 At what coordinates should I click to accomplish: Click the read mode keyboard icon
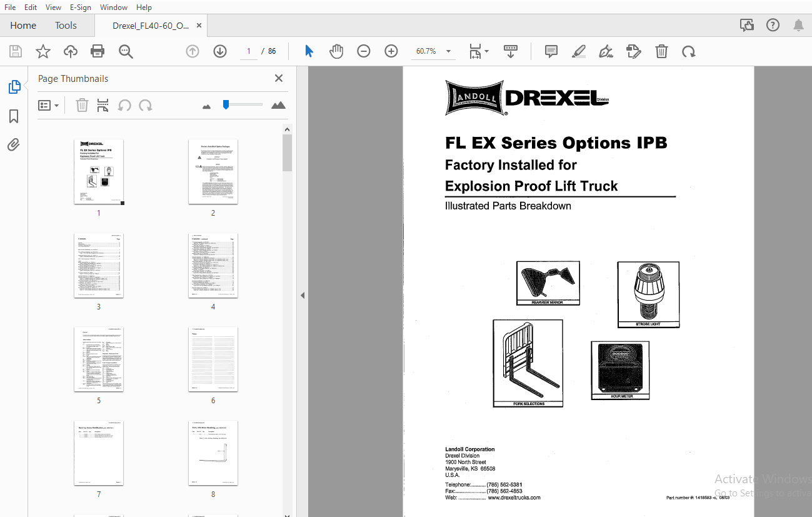pos(511,51)
